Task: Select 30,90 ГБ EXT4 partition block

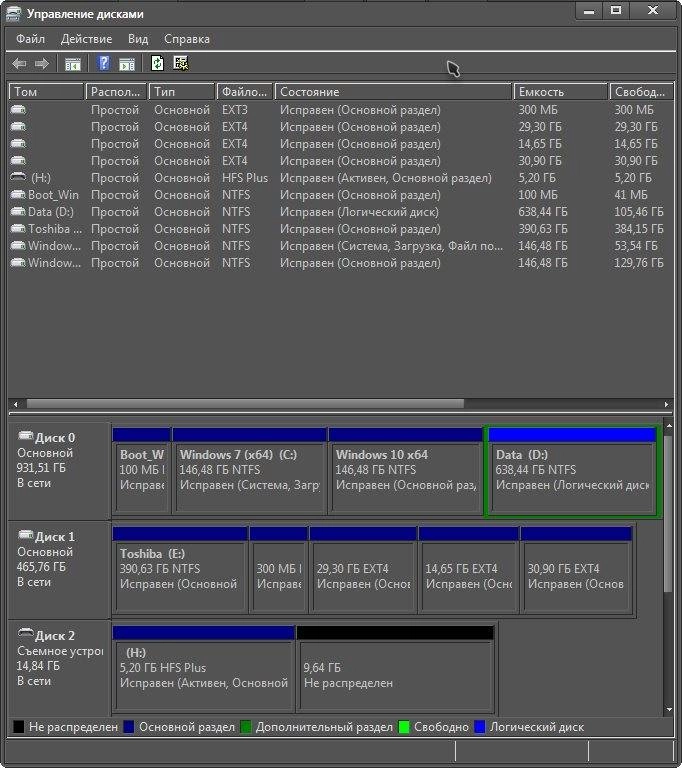Action: pyautogui.click(x=577, y=570)
